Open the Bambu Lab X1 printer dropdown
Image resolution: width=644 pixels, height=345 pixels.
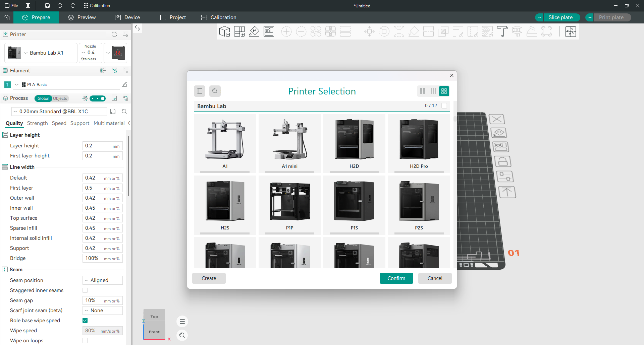coord(41,53)
